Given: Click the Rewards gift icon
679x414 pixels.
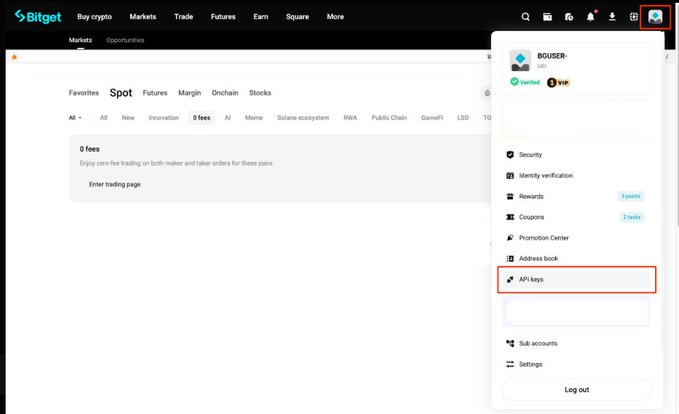Looking at the screenshot, I should [x=510, y=196].
